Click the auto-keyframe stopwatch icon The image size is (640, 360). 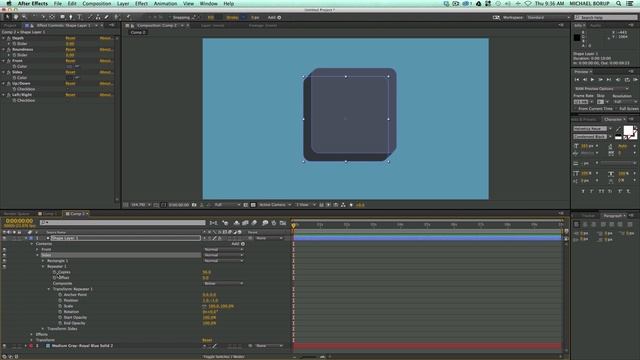[x=274, y=223]
